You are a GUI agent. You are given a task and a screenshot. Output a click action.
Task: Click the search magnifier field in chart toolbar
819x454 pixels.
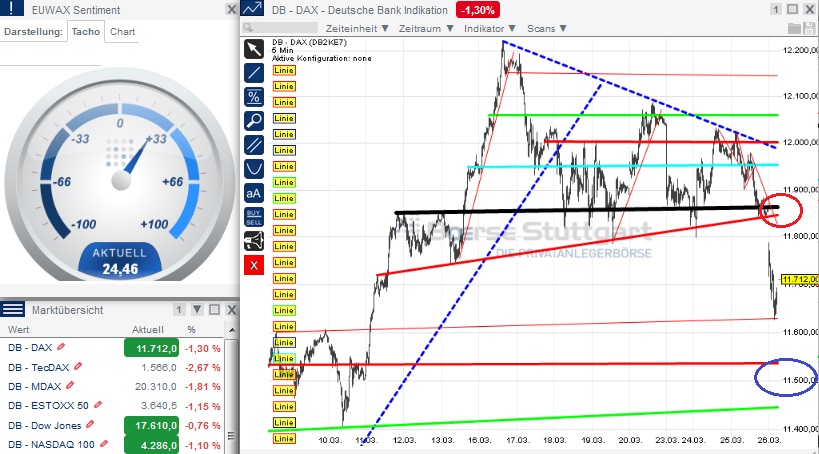tap(280, 28)
